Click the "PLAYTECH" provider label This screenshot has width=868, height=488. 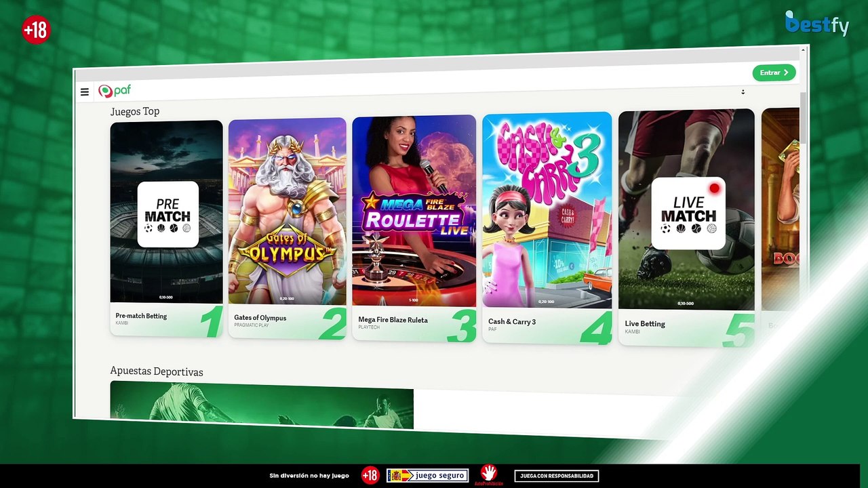point(369,327)
